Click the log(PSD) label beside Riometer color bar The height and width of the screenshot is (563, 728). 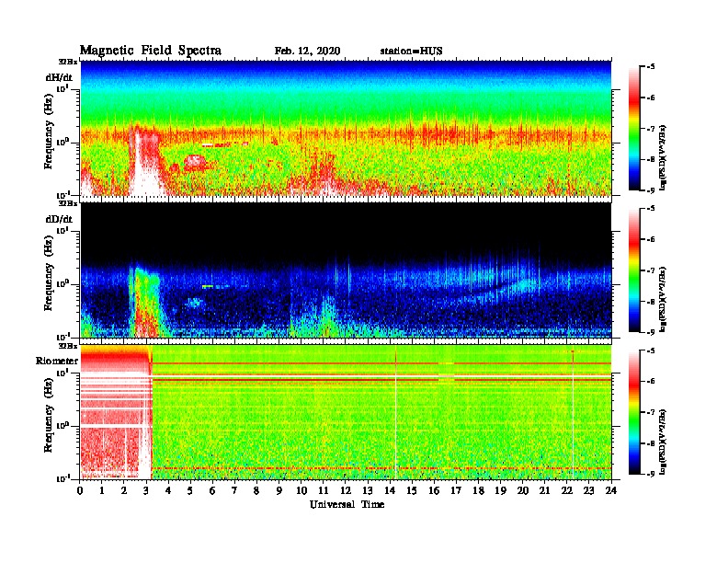tap(663, 442)
